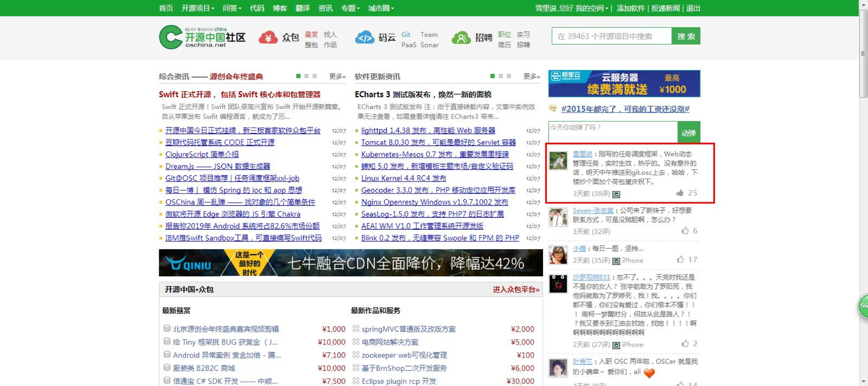Expand the 问答 dropdown menu

click(x=232, y=8)
